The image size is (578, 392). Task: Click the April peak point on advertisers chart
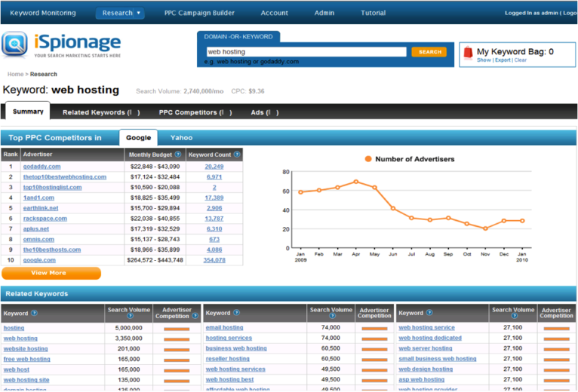pos(355,182)
